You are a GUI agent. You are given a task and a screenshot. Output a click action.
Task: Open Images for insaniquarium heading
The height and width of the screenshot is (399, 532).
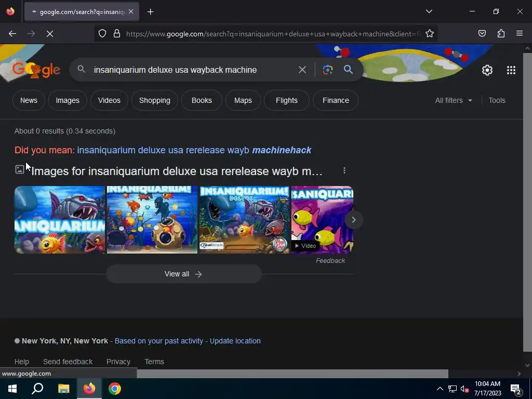coord(177,171)
